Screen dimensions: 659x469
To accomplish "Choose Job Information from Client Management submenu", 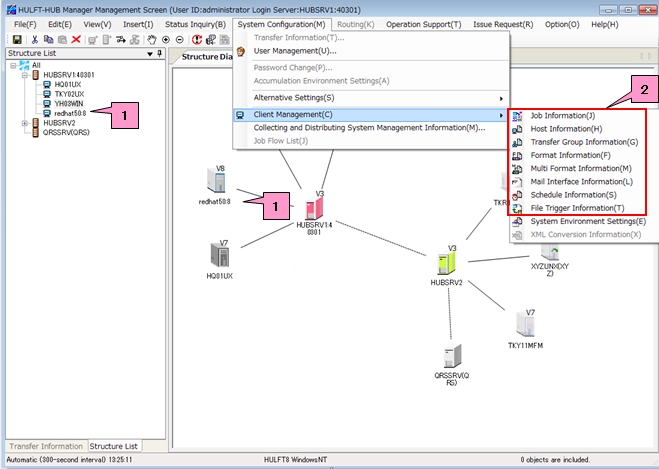I will [561, 116].
